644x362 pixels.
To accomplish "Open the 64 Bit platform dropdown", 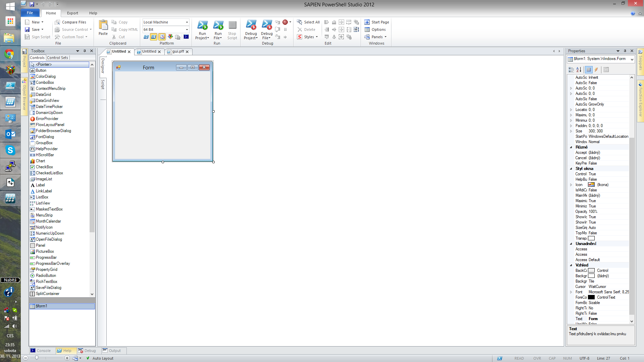I will (x=187, y=29).
